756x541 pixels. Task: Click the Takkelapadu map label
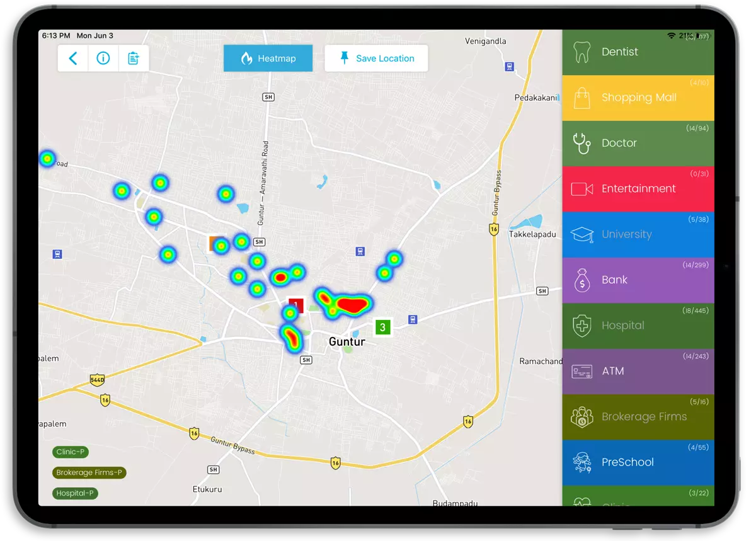point(532,233)
